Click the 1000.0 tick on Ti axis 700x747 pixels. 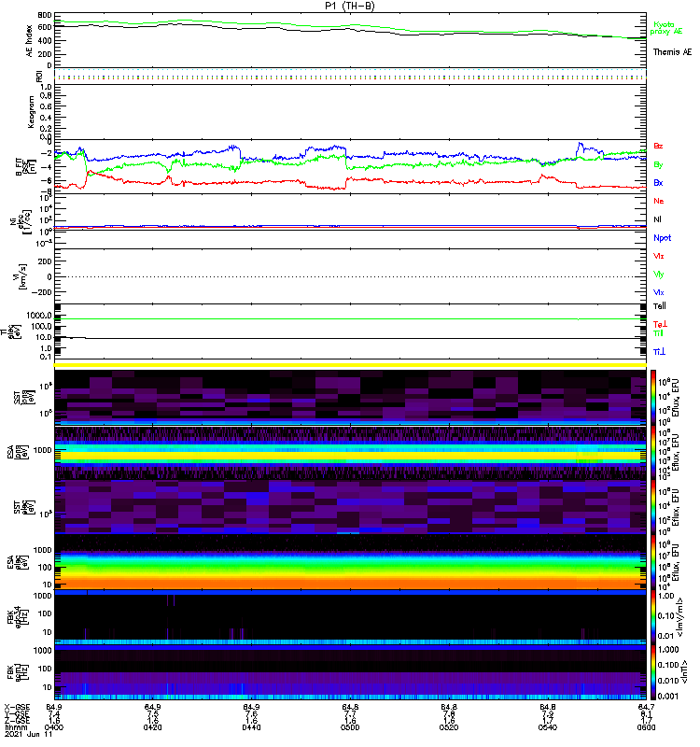click(x=39, y=316)
